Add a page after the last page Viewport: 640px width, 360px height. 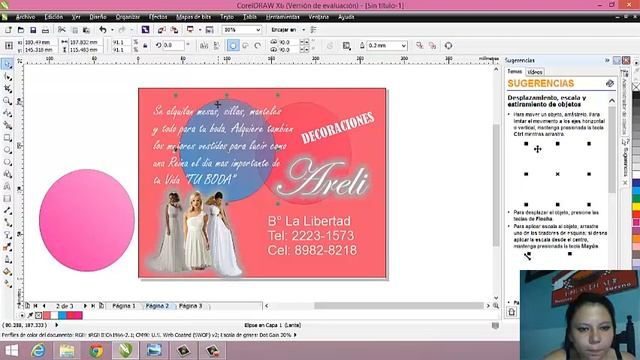pyautogui.click(x=101, y=306)
